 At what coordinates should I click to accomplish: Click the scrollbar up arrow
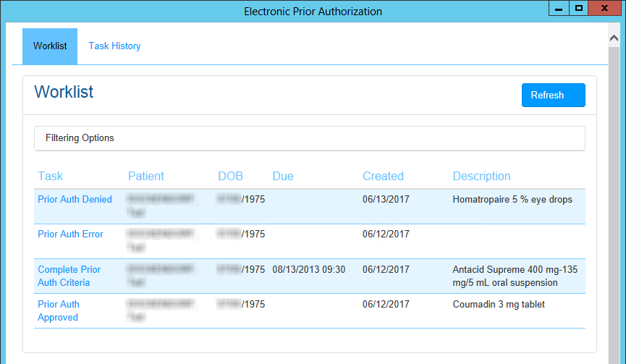[614, 38]
